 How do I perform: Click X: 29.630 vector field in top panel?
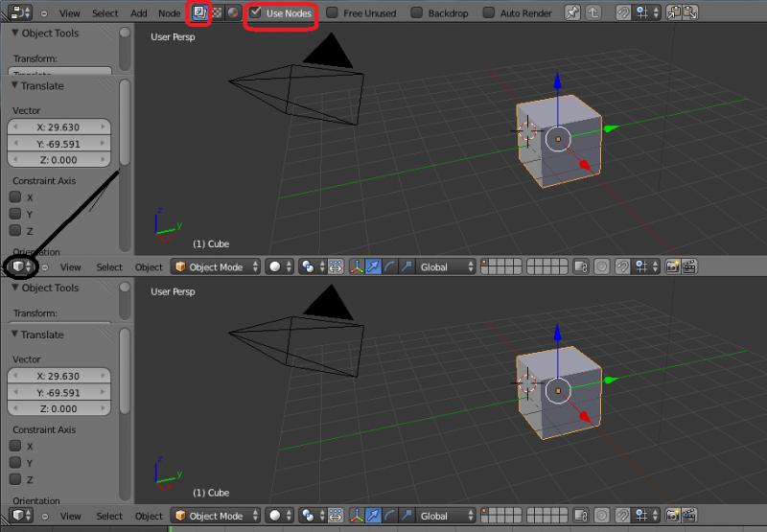click(58, 127)
